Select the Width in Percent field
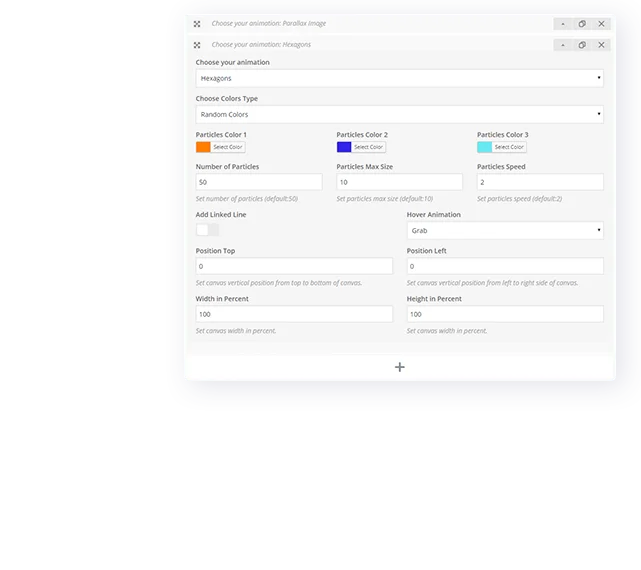641x570 pixels. coord(294,314)
